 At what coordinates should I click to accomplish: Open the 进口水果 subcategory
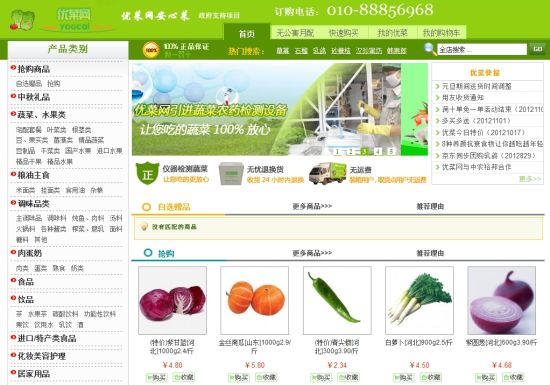tap(109, 151)
